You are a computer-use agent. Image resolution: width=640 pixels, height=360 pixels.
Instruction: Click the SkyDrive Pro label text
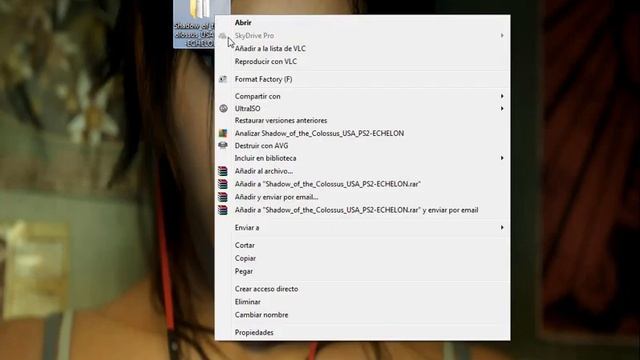(254, 36)
